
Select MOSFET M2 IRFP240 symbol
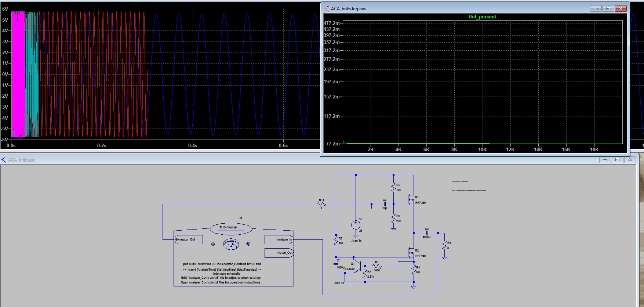(x=411, y=253)
